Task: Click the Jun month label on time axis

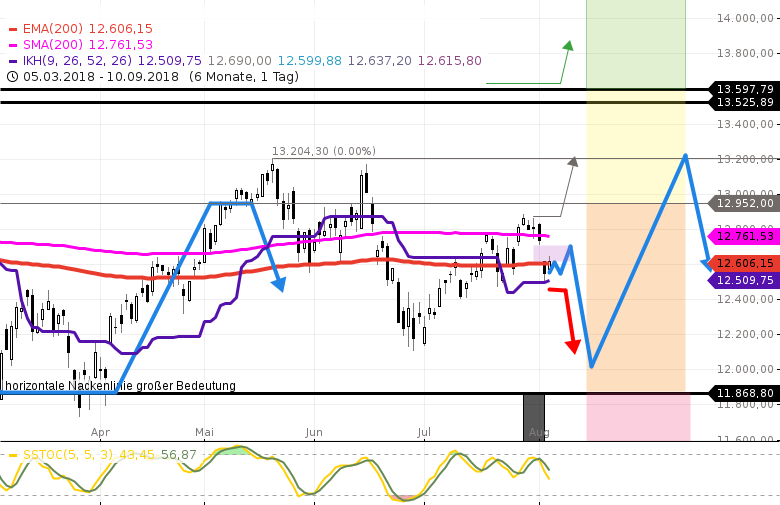Action: [x=314, y=432]
